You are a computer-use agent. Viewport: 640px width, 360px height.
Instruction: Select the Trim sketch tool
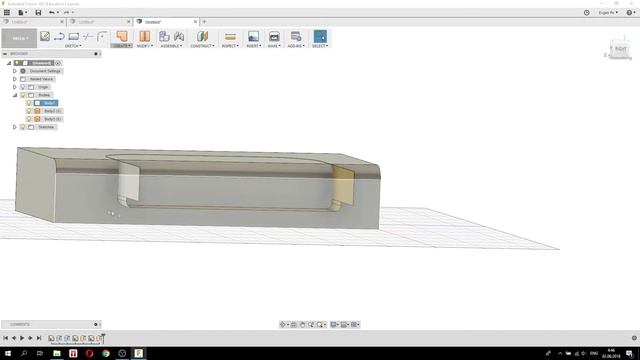tap(87, 36)
